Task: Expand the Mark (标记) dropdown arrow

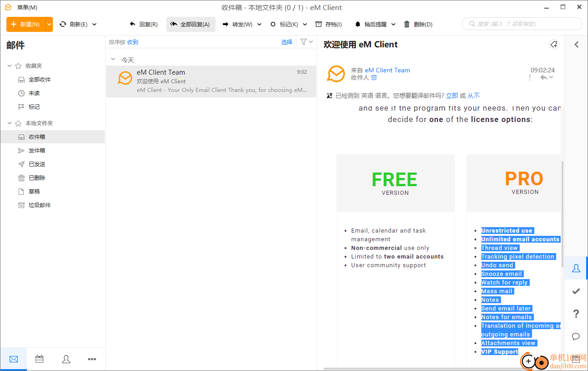Action: click(305, 25)
